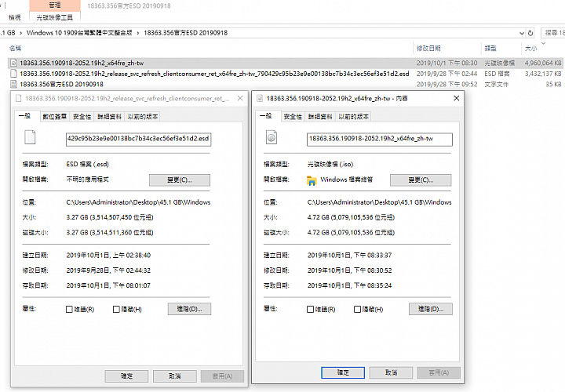Confirm with 確定 in ISO properties
This screenshot has height=392, width=565.
(x=343, y=372)
